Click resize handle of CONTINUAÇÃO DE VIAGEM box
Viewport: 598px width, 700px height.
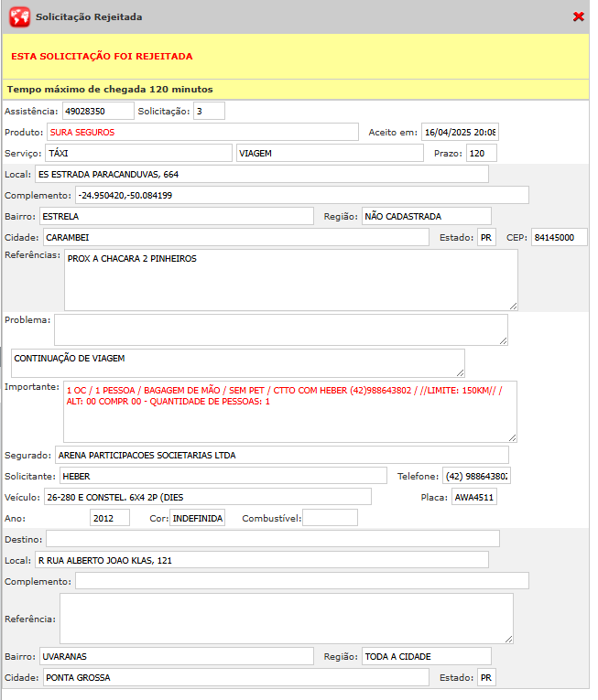click(x=461, y=373)
